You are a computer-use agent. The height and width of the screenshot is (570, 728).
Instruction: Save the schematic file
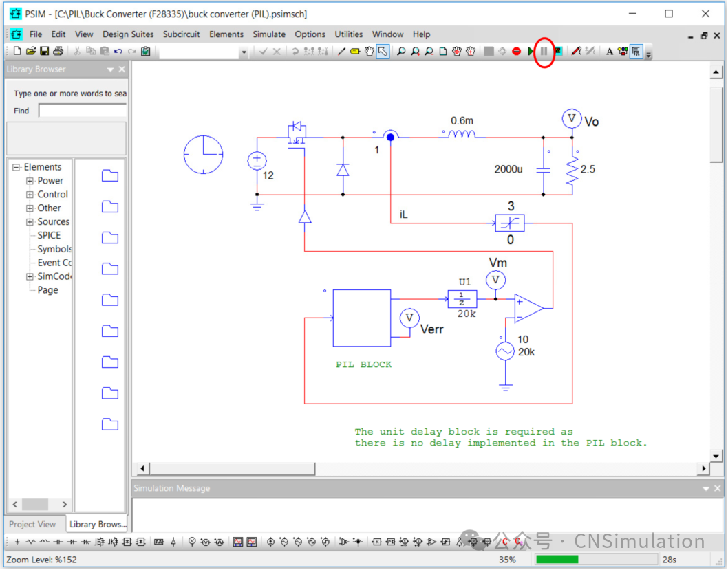[43, 51]
